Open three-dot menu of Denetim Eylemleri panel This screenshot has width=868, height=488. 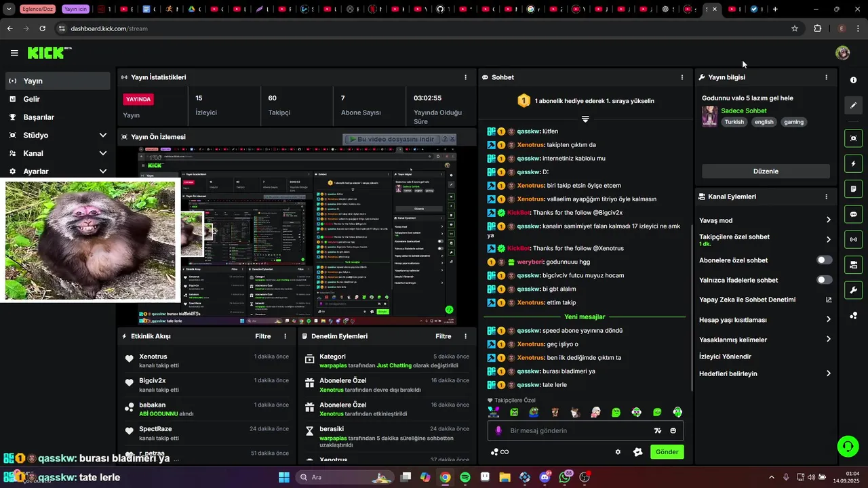coord(465,336)
